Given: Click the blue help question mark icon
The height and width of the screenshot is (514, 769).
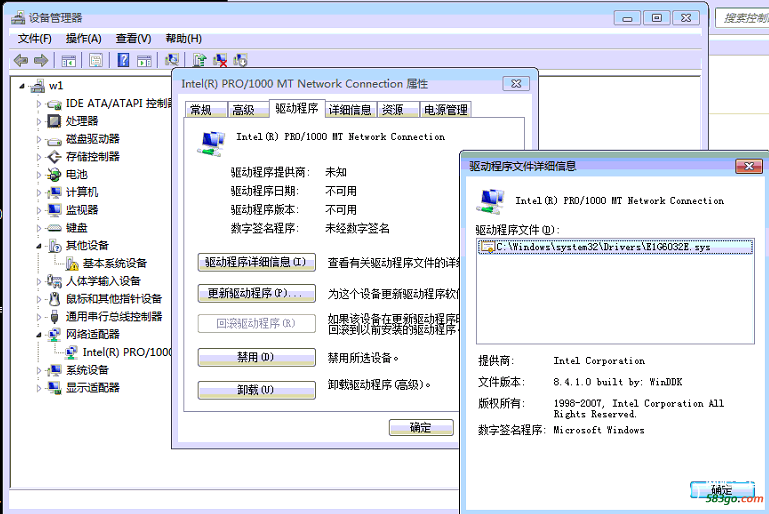Looking at the screenshot, I should coord(123,60).
